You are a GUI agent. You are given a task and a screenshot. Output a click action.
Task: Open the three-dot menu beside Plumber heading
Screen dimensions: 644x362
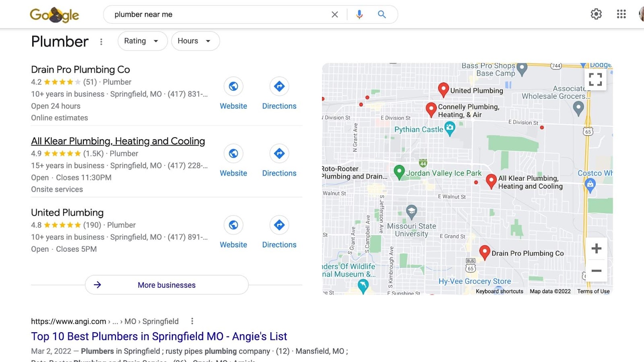click(x=101, y=41)
